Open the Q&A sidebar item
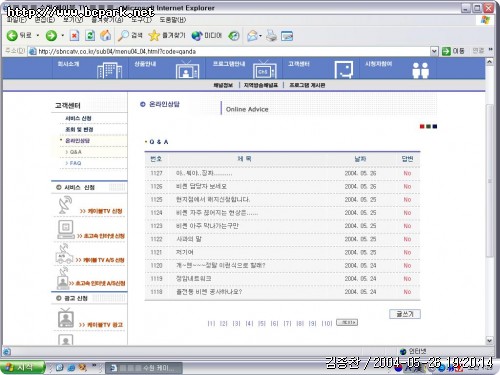Viewport: 500px width, 375px height. (x=76, y=152)
